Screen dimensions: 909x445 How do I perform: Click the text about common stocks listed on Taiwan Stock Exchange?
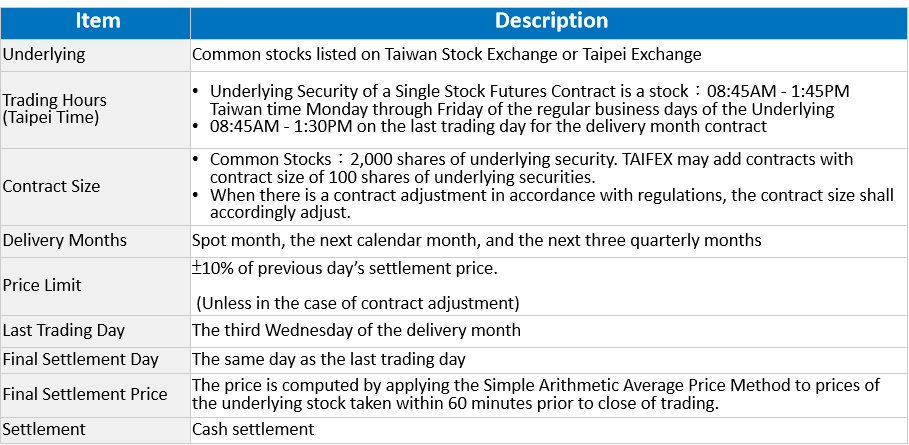click(446, 54)
